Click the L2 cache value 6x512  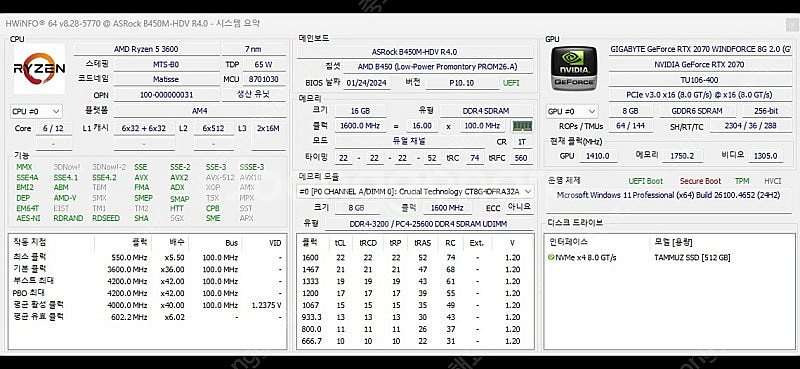click(213, 129)
